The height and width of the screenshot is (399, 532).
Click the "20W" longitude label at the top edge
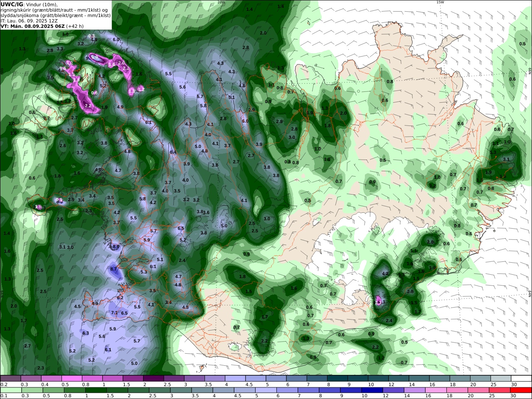221,2
